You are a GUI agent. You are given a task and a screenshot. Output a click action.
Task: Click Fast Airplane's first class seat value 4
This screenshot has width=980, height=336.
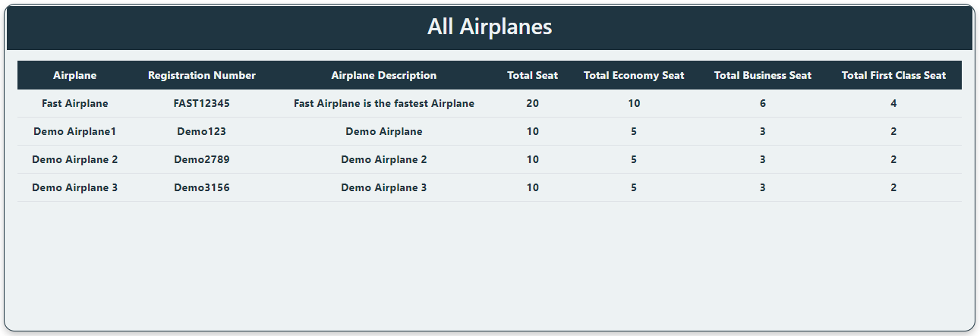click(893, 103)
